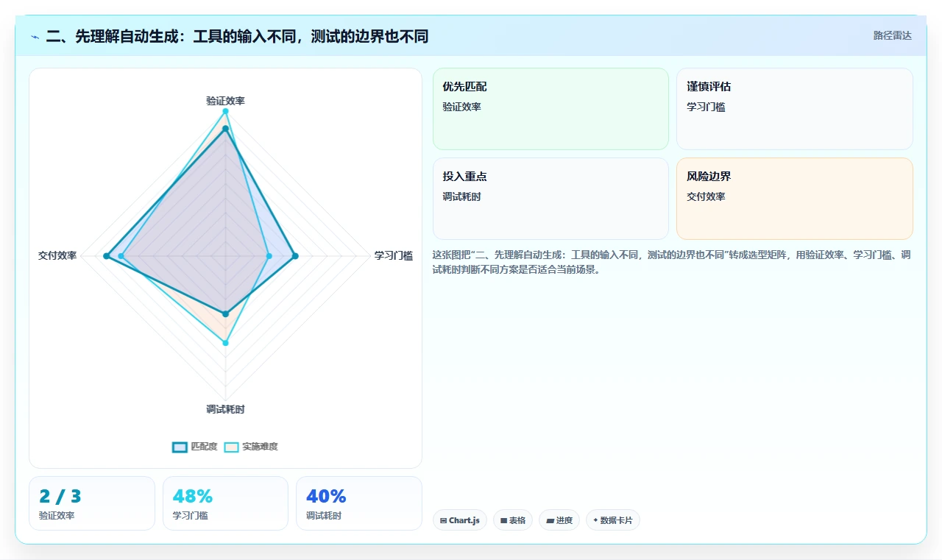Toggle the 匹配度 legend item
Viewport: 942px width, 560px height.
click(x=195, y=447)
